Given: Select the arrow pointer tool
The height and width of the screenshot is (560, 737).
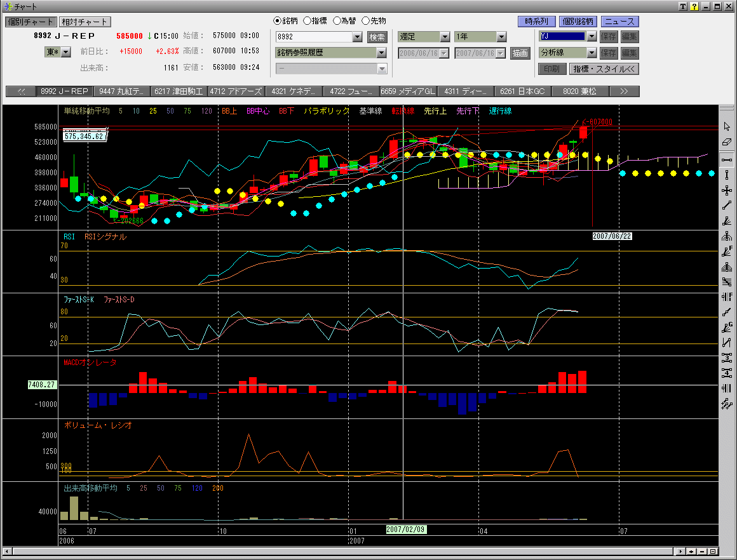Looking at the screenshot, I should click(727, 126).
